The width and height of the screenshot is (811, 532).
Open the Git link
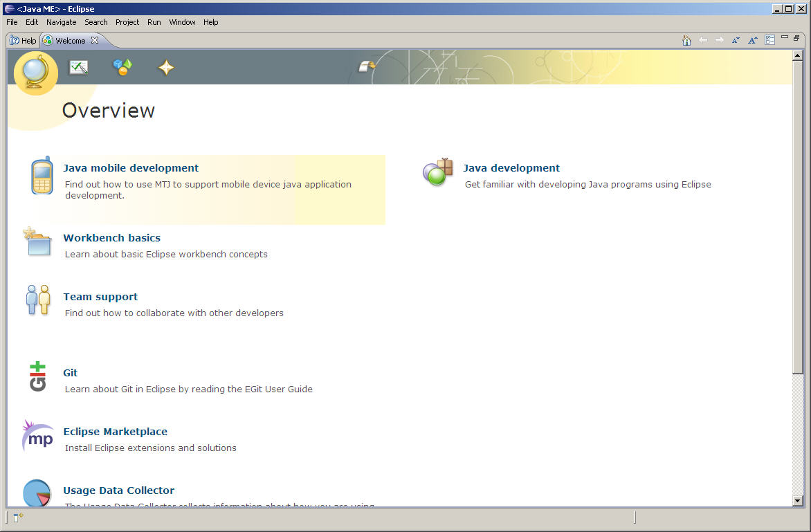coord(71,373)
